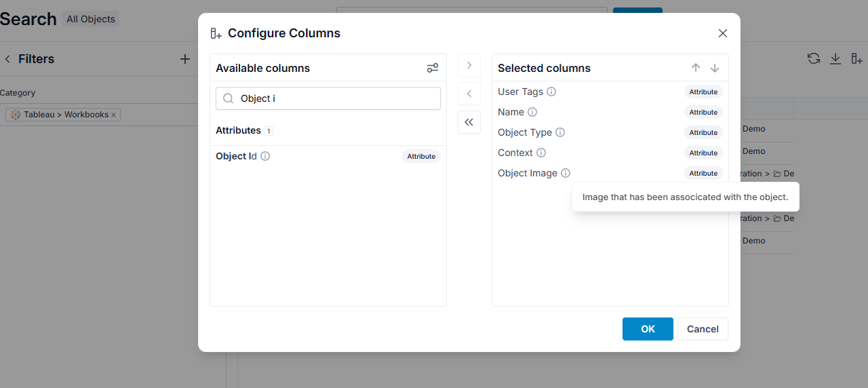868x388 pixels.
Task: Close the Configure Columns dialog
Action: [x=723, y=33]
